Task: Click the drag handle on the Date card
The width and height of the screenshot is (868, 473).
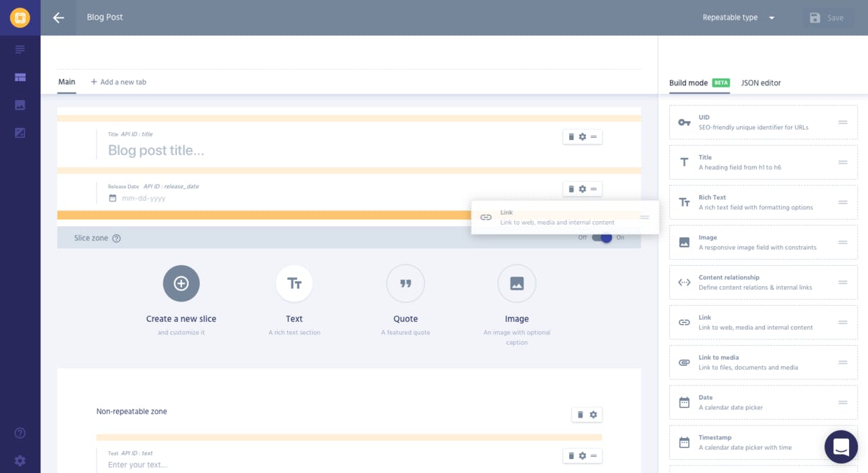Action: (843, 402)
